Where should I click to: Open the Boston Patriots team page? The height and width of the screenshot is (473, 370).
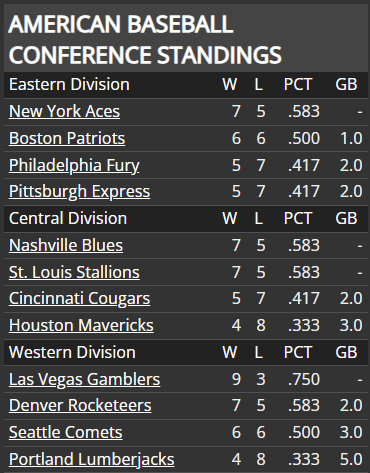tap(67, 138)
